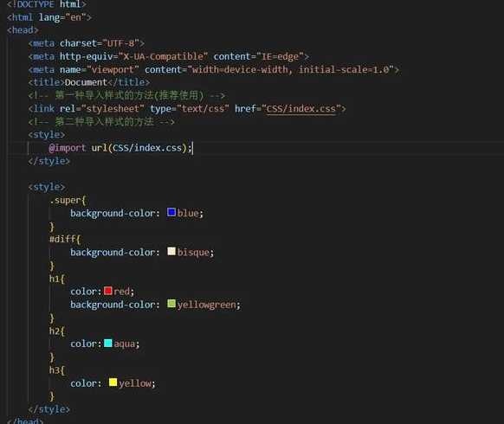Open the bisque color picker swatch
Viewport: 504px width, 424px height.
click(x=171, y=251)
